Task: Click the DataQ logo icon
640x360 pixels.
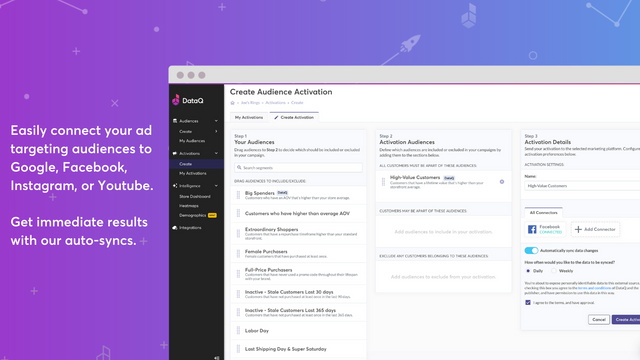Action: 176,100
